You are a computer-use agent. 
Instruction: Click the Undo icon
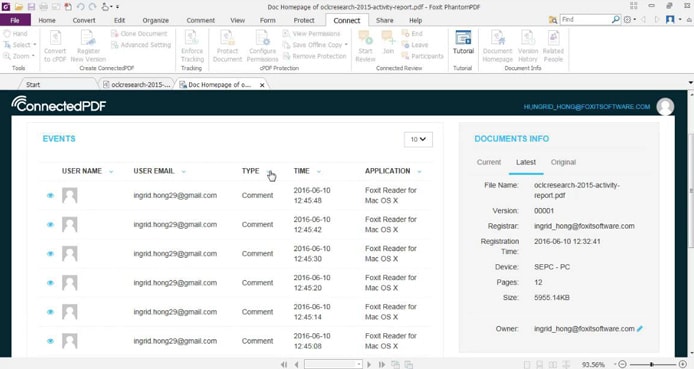pos(81,7)
